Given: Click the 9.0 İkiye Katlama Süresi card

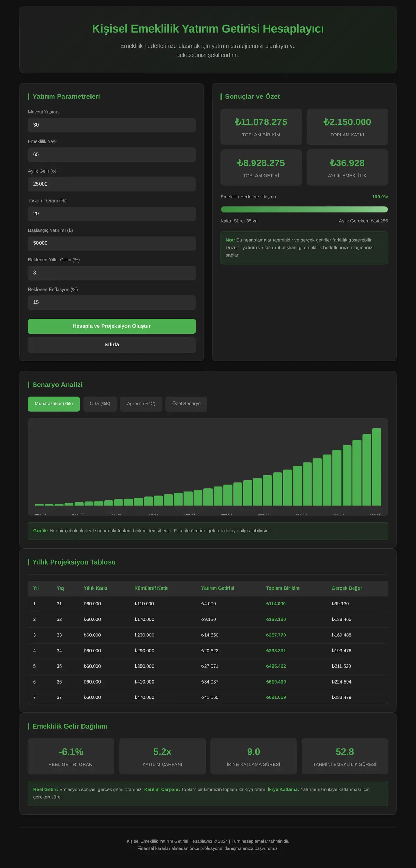Looking at the screenshot, I should [253, 756].
